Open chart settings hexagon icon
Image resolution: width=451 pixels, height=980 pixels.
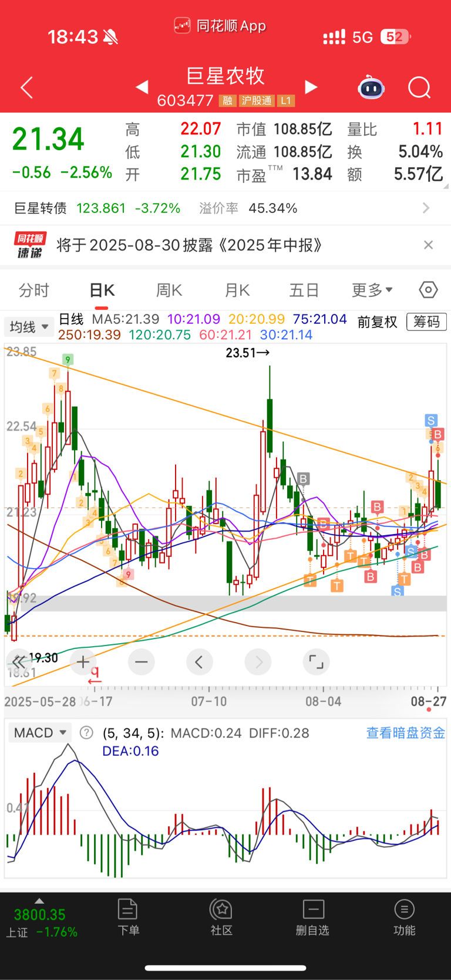[429, 290]
